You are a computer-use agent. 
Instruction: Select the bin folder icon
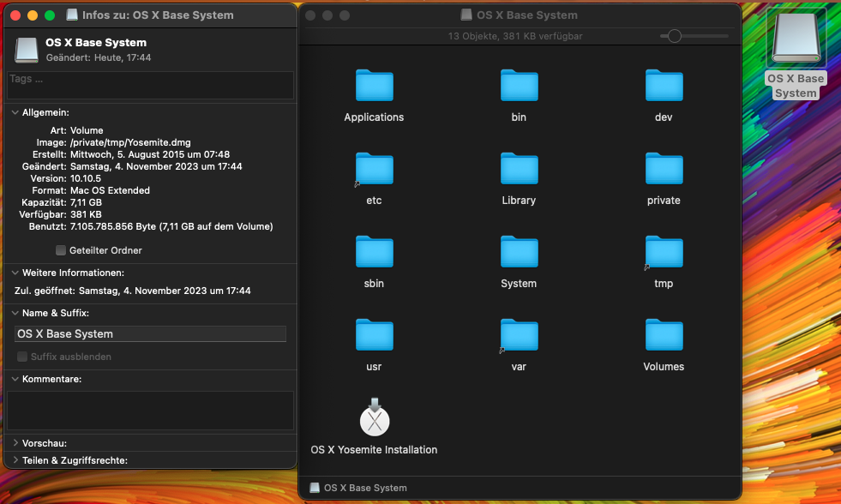pos(519,86)
